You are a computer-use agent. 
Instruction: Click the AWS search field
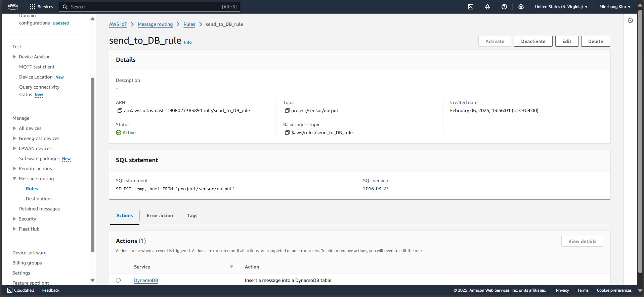click(x=149, y=7)
